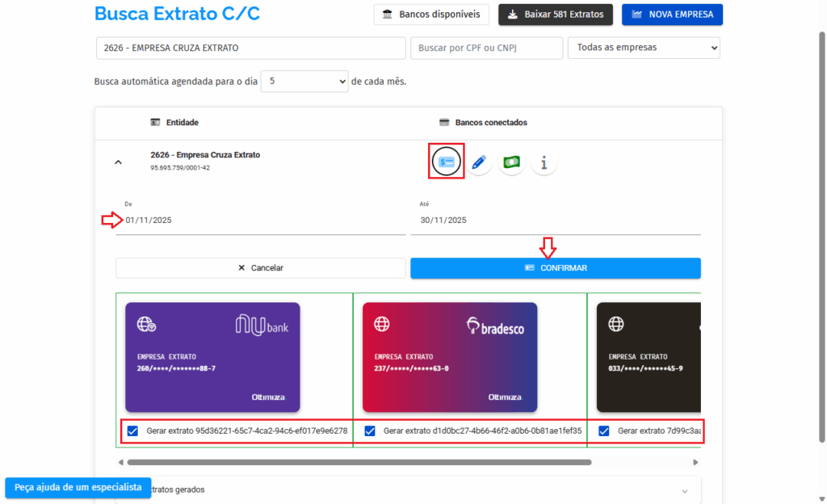The height and width of the screenshot is (504, 827).
Task: Click globe icon on black card
Action: pos(616,325)
